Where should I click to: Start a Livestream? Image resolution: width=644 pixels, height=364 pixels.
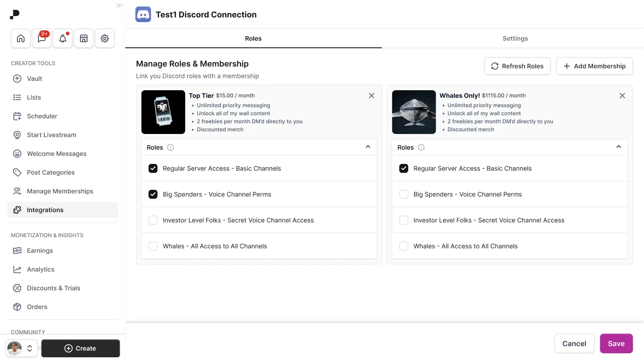click(x=51, y=135)
